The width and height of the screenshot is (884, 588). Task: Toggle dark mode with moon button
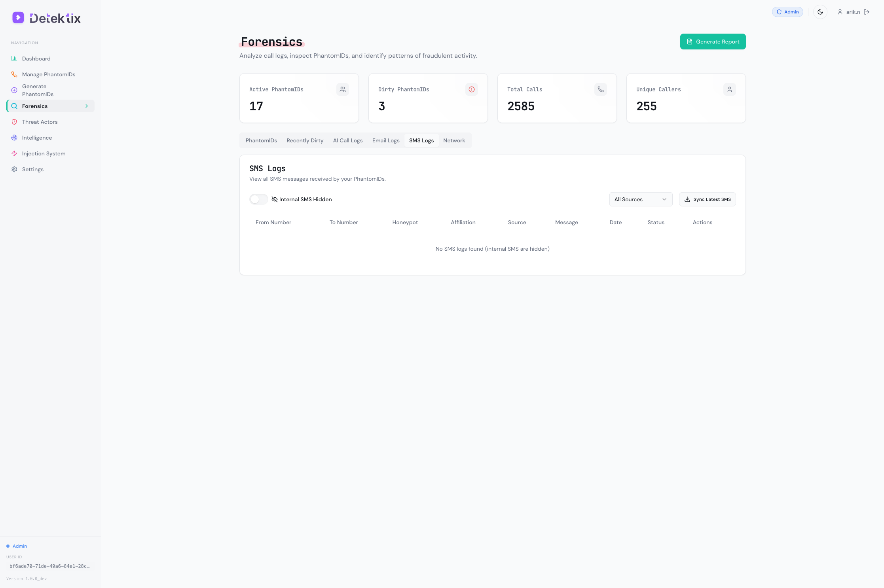coord(820,12)
